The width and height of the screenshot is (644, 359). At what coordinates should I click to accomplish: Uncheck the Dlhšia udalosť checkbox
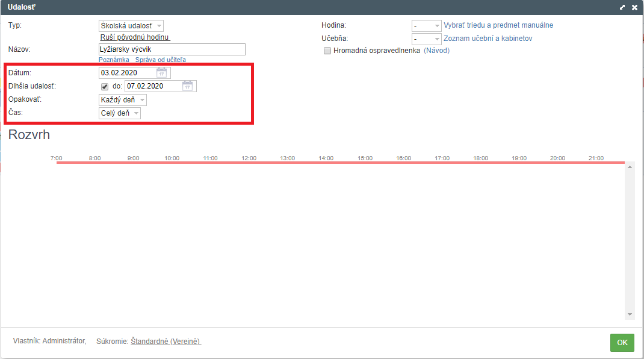click(x=105, y=86)
